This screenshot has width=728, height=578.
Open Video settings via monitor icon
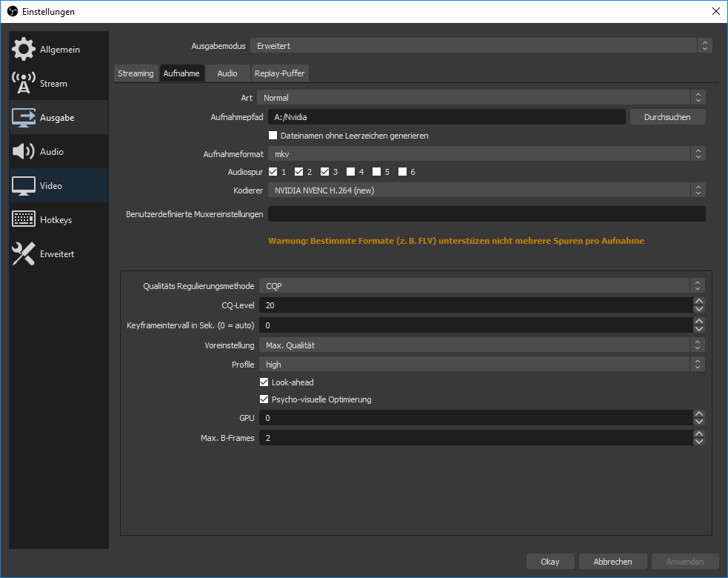23,186
